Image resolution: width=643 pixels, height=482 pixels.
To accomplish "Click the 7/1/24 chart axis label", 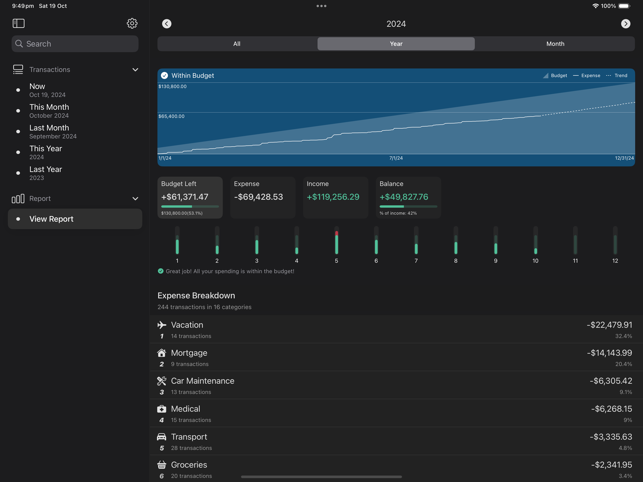I will pos(396,158).
